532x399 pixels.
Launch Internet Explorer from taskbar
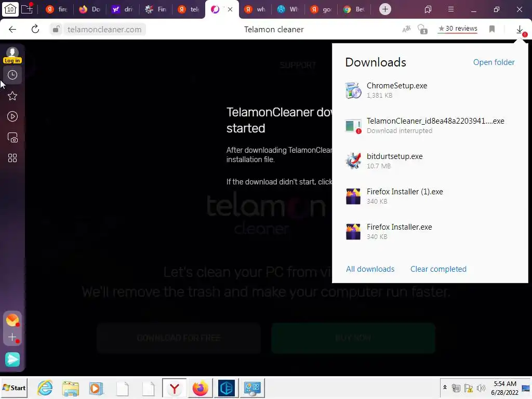(x=45, y=388)
